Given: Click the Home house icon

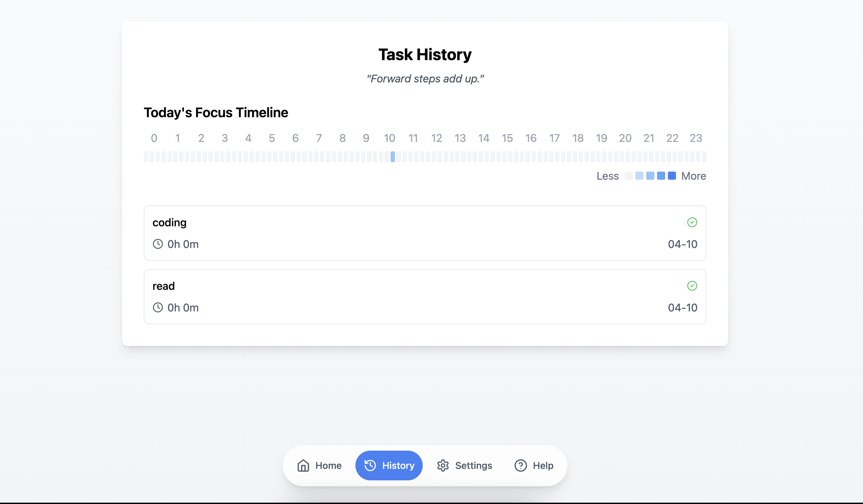Looking at the screenshot, I should pyautogui.click(x=303, y=465).
